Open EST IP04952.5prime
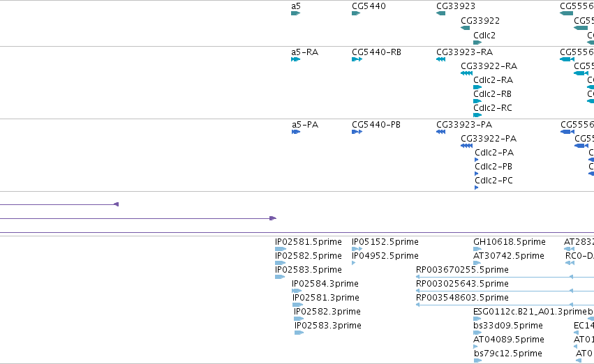594x364 pixels. point(353,263)
